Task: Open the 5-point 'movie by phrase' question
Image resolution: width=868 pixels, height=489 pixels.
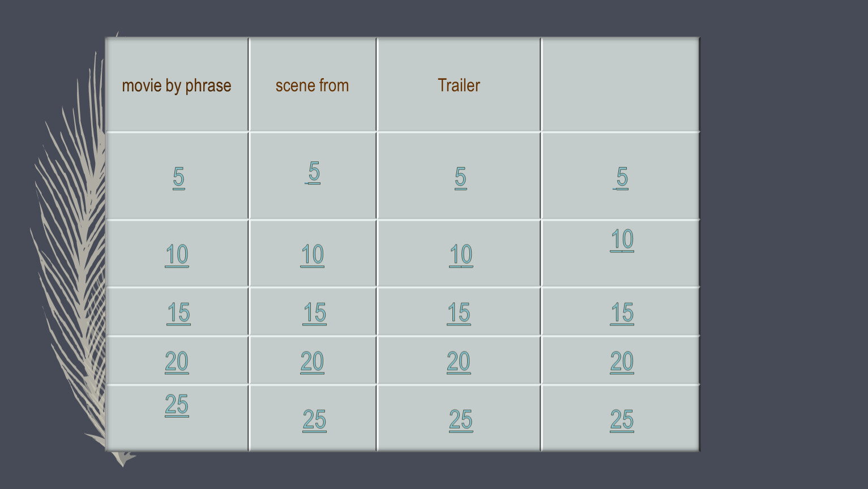Action: pyautogui.click(x=178, y=177)
